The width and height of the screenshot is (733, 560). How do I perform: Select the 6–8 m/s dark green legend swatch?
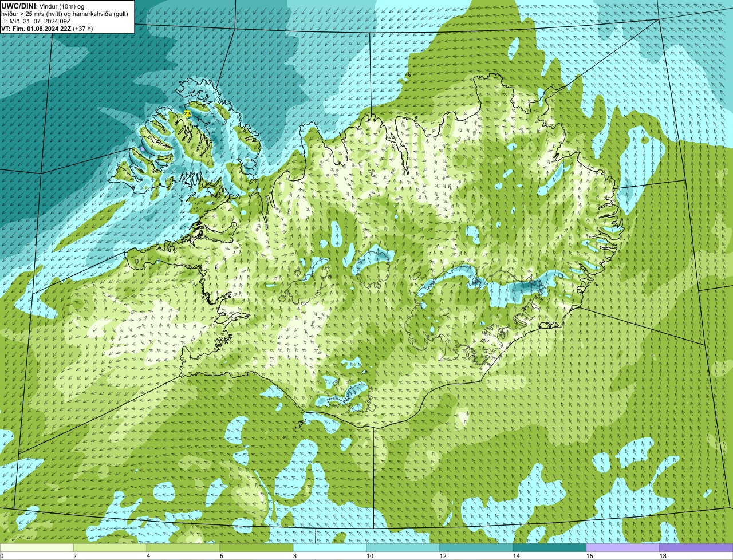[x=257, y=548]
